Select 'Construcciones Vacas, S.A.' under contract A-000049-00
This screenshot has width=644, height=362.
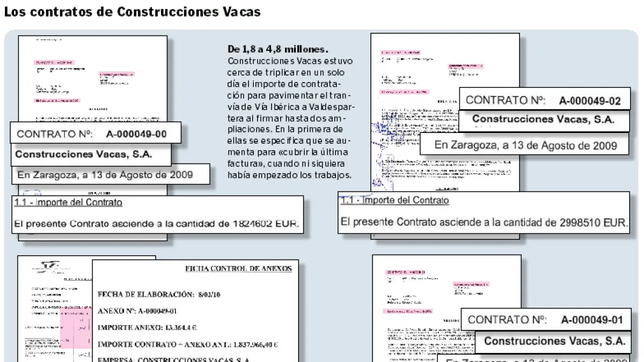(x=84, y=154)
